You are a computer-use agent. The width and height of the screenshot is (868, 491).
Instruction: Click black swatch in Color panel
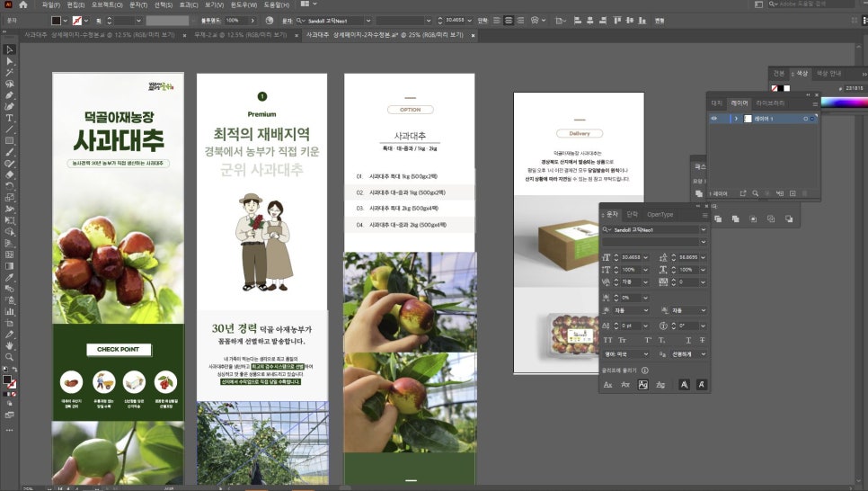(x=781, y=88)
